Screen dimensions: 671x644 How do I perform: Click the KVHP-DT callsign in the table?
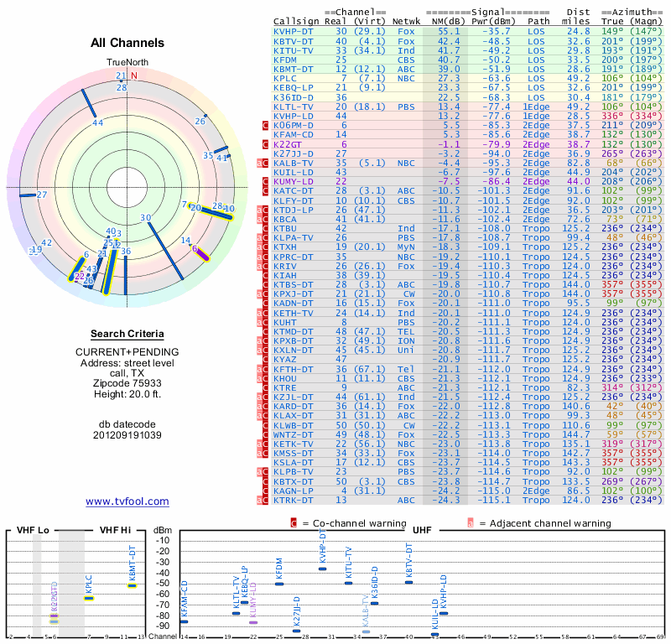coord(293,32)
